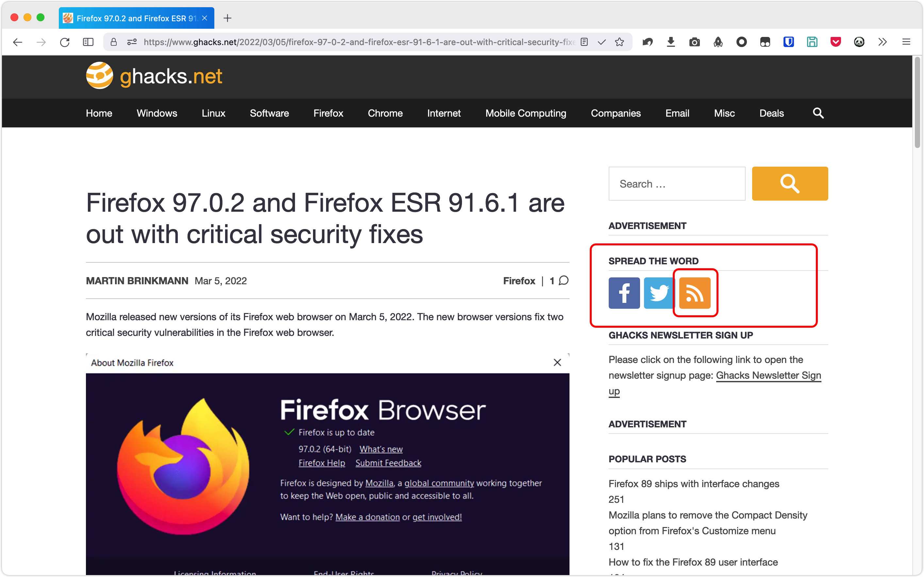Click the orange search submit button
Viewport: 924px width, 577px height.
tap(789, 184)
